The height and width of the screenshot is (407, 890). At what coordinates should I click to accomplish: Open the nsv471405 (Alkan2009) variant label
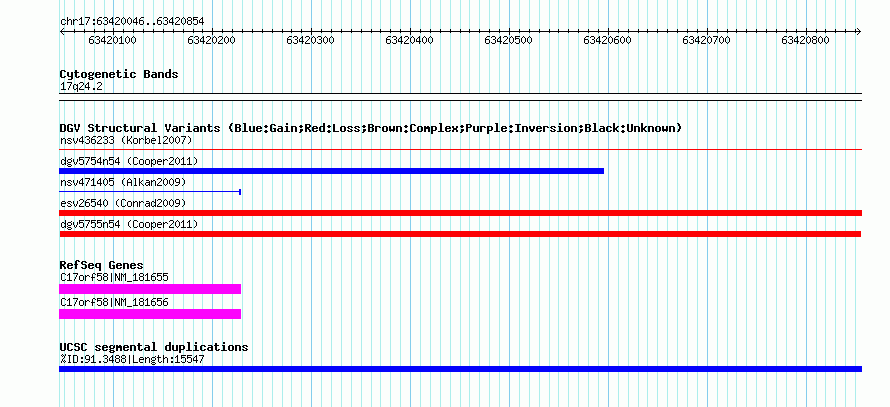pos(123,182)
